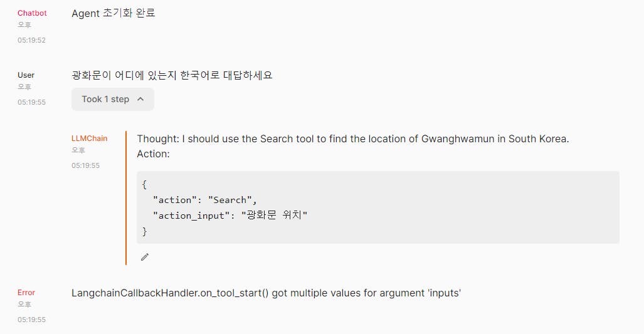The width and height of the screenshot is (644, 334).
Task: Click the "Agent 초기화 완료" message
Action: (x=113, y=13)
